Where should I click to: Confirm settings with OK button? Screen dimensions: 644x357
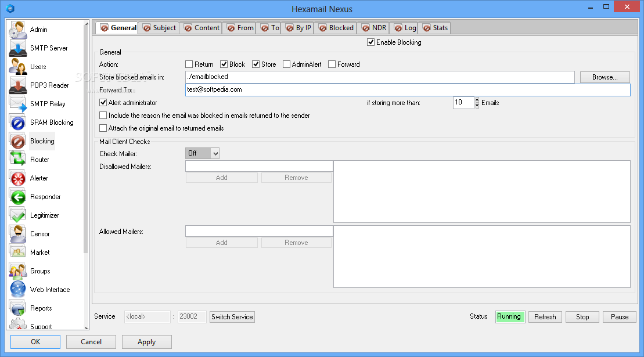(x=35, y=342)
